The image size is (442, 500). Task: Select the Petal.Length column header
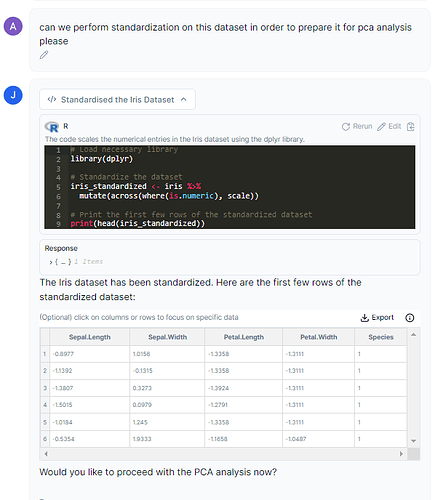pos(244,337)
